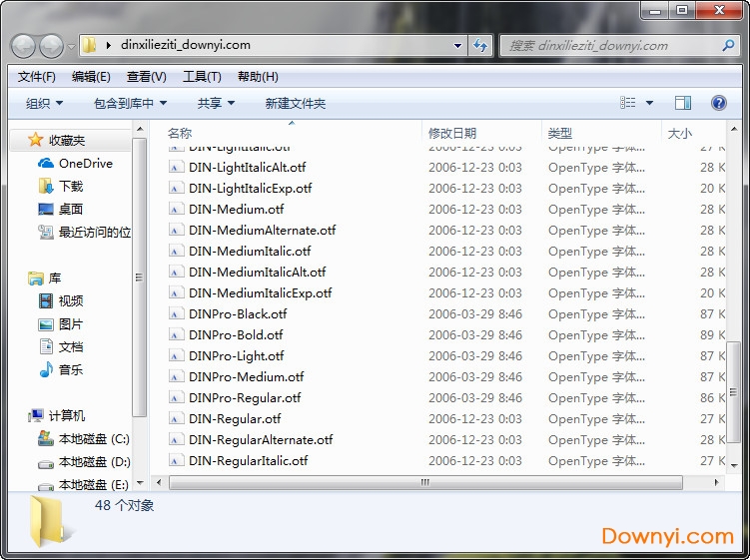Click the DIN-LightItalicAlt.otf file icon
Screen dimensions: 750x560
coord(176,167)
